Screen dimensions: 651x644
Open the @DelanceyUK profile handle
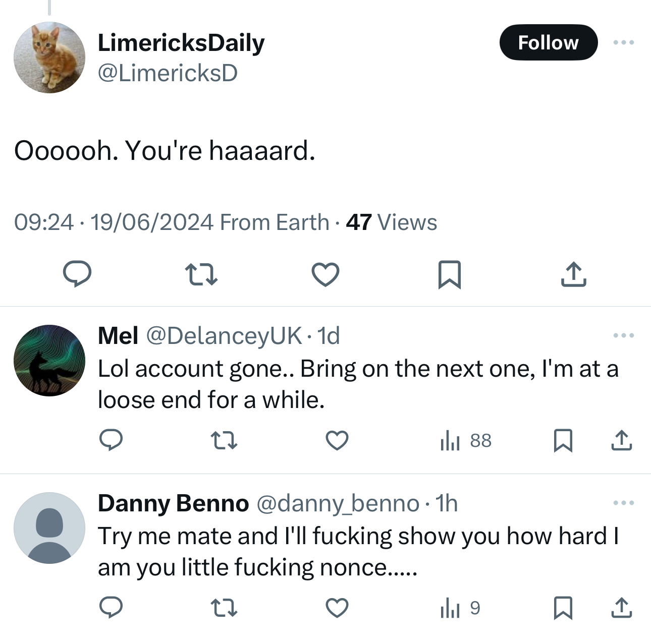click(x=224, y=336)
